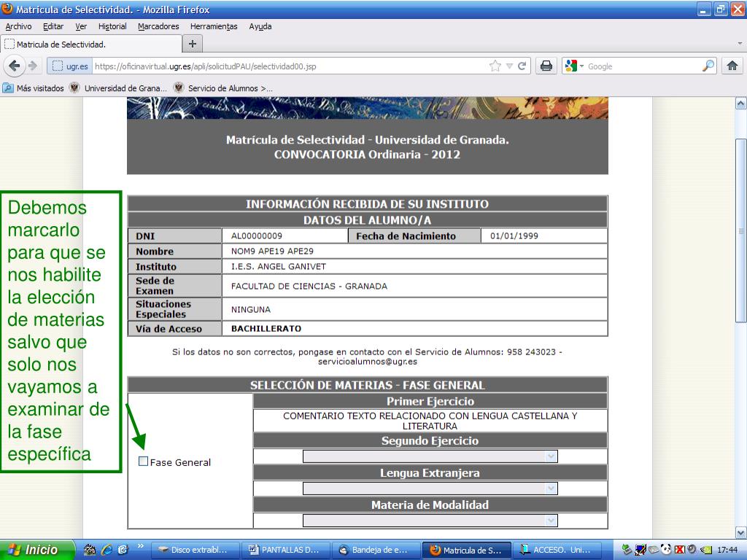
Task: Click the red X tray icon
Action: point(679,550)
